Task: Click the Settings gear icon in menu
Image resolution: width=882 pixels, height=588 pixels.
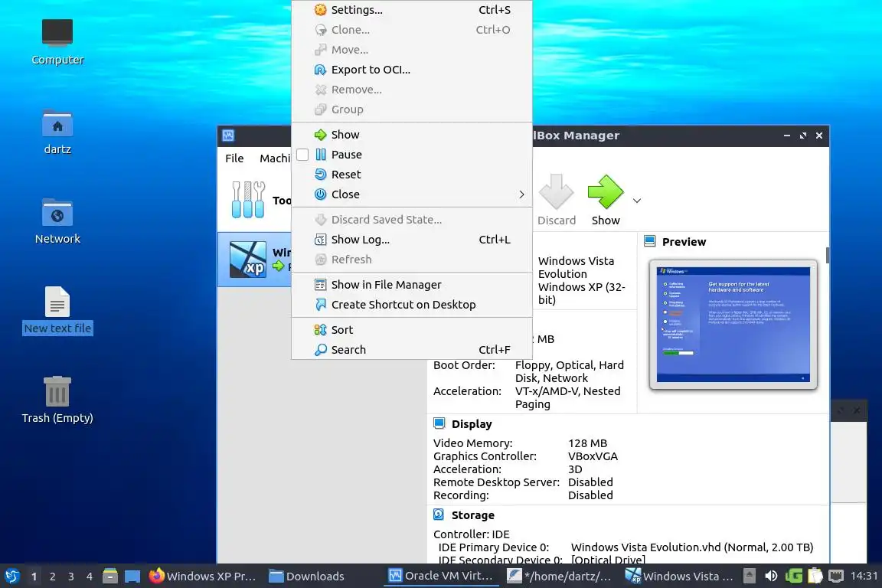Action: point(320,9)
